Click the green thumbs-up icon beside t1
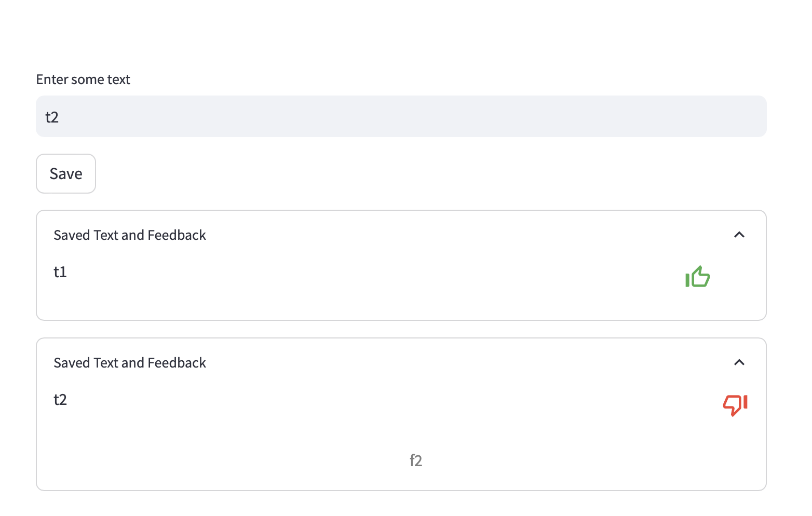 pos(697,277)
